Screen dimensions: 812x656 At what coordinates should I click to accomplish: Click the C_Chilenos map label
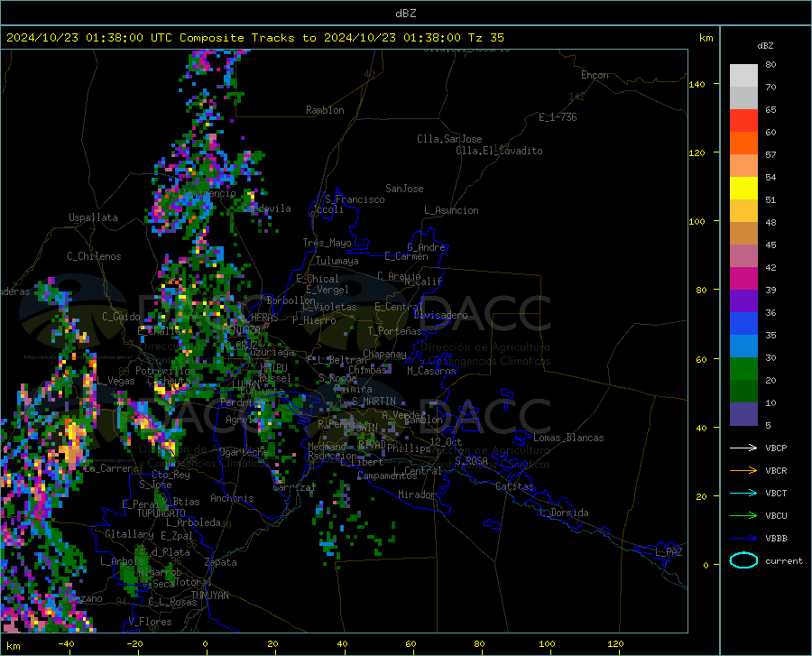[x=94, y=256]
